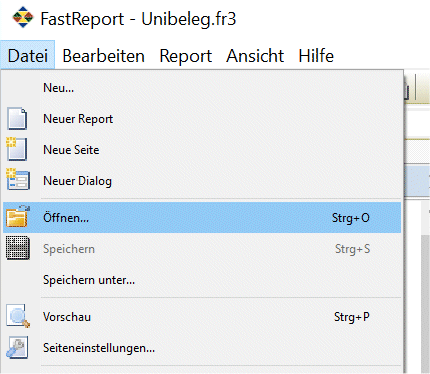
Task: Click the Öffnen folder icon
Action: tap(18, 217)
